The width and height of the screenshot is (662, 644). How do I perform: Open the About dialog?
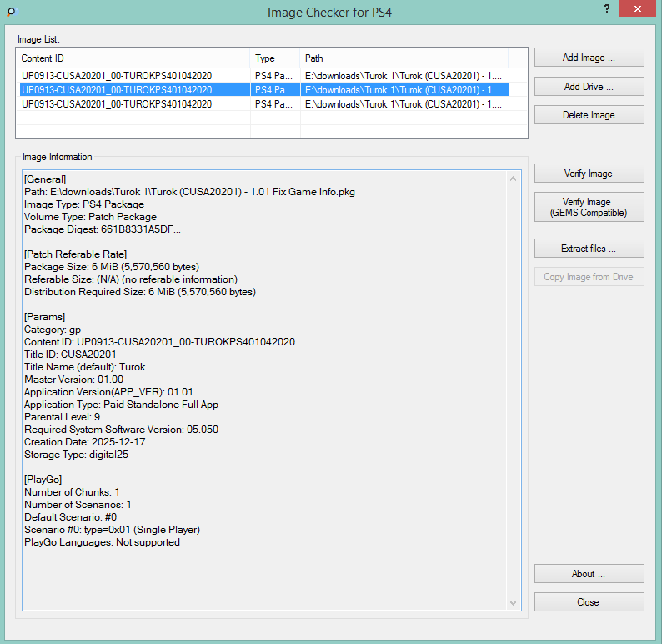(589, 574)
